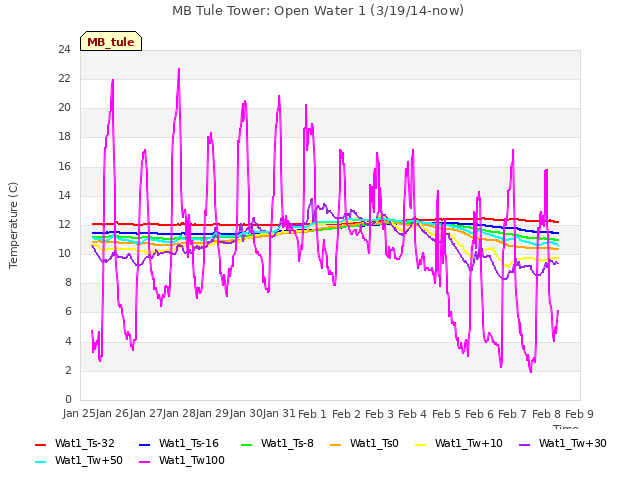Click the blue Wat1_Ts-16 legend swatch
Image resolution: width=640 pixels, height=480 pixels.
pyautogui.click(x=144, y=444)
